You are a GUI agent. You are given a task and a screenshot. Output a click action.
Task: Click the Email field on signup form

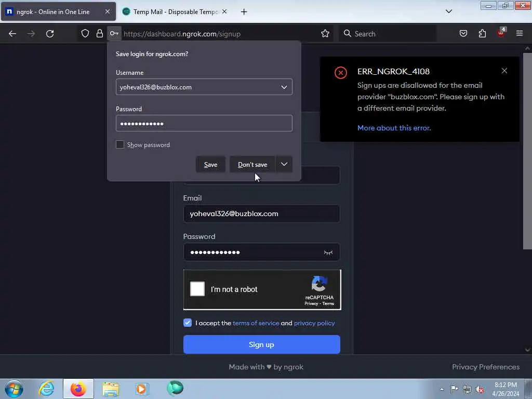tap(262, 214)
